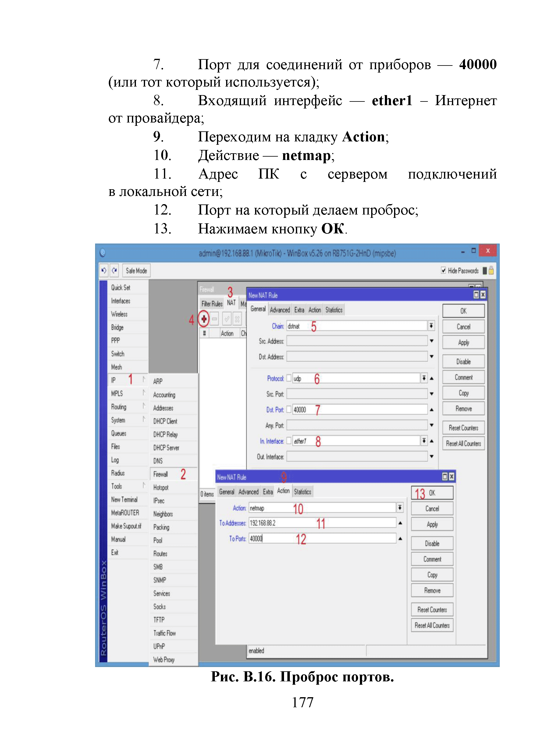This screenshot has height=756, width=533.
Task: Click the disable cross icon in Firewall toolbar
Action: click(237, 319)
